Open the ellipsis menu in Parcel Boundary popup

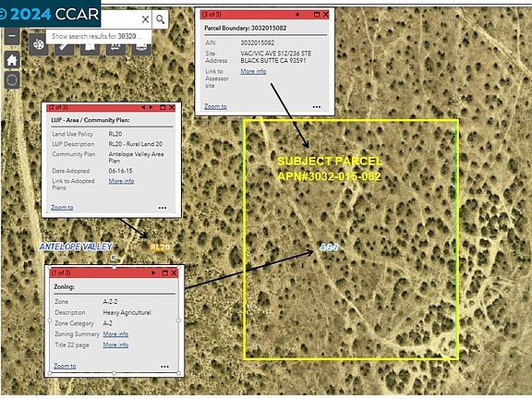click(x=317, y=107)
